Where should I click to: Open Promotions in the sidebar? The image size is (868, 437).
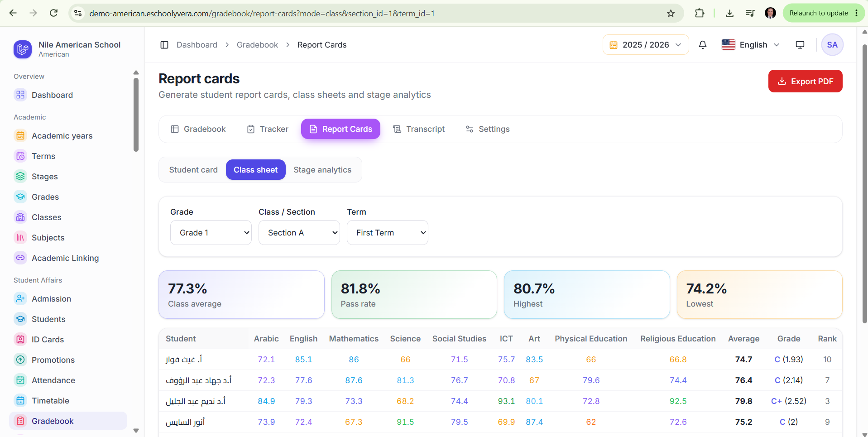[68, 360]
